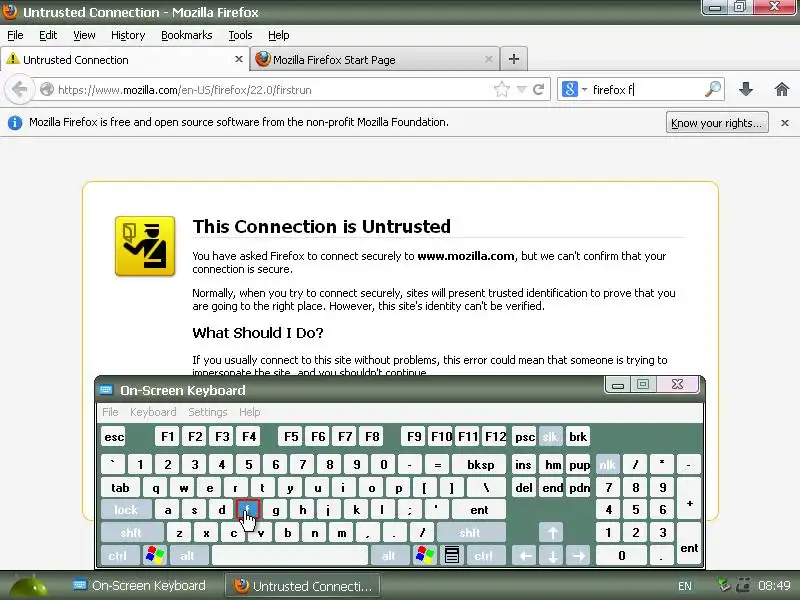
Task: Switch to On-Screen Keyboard taskbar item
Action: point(139,586)
